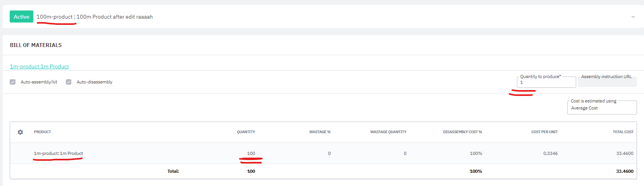Click the quantity value 100 in the row

tap(251, 153)
